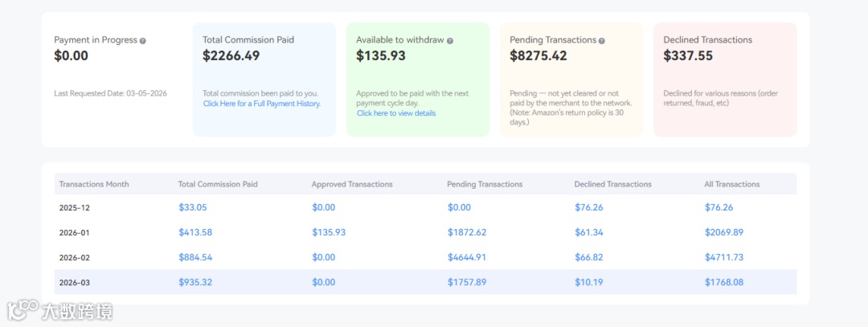
Task: View 2026-03 all transactions $1768.08
Action: pyautogui.click(x=724, y=282)
